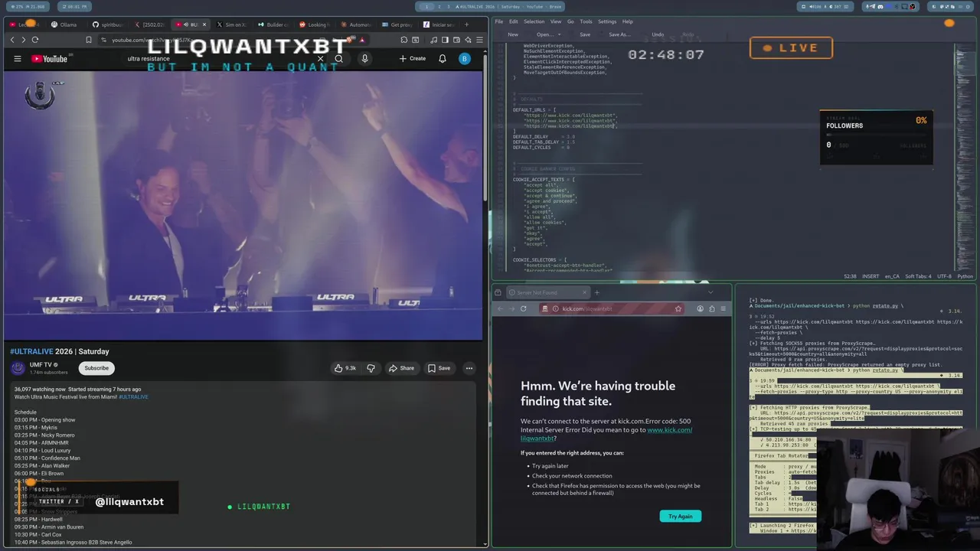This screenshot has width=980, height=551.
Task: Reload the YouTube page in Brave
Action: click(x=34, y=40)
